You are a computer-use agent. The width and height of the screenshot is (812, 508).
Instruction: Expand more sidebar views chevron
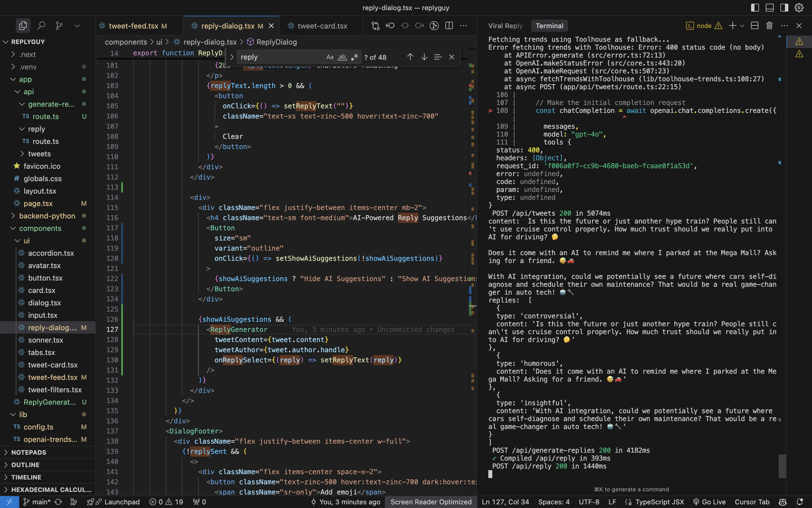click(77, 25)
